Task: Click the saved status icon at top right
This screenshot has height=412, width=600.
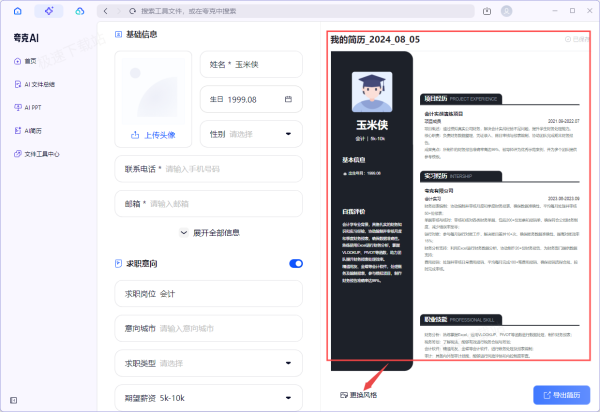Action: click(568, 39)
